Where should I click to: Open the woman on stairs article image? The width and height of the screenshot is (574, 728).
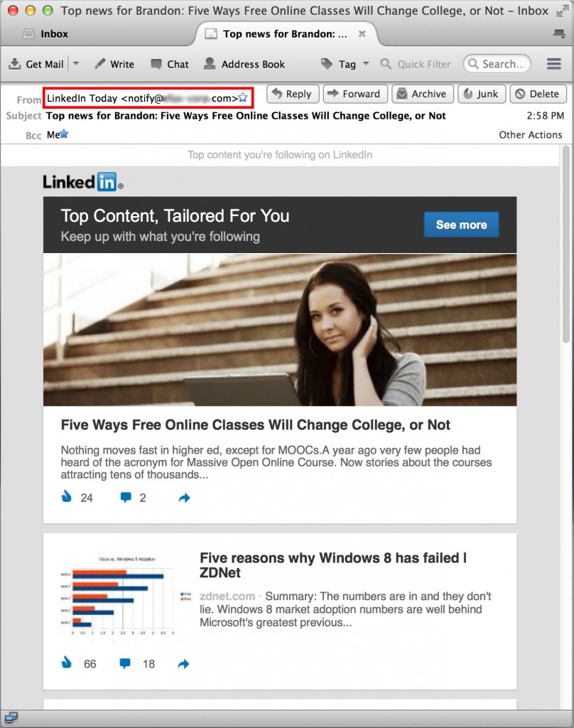280,330
